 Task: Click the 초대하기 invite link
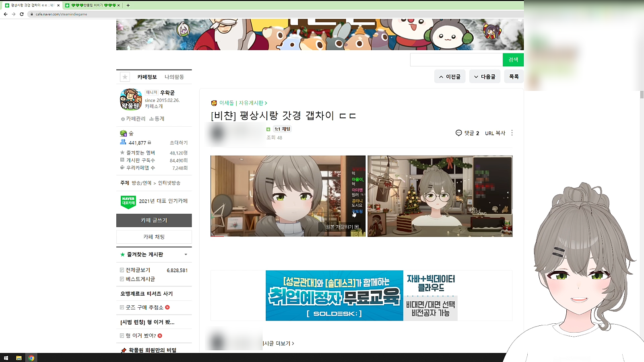click(x=179, y=143)
